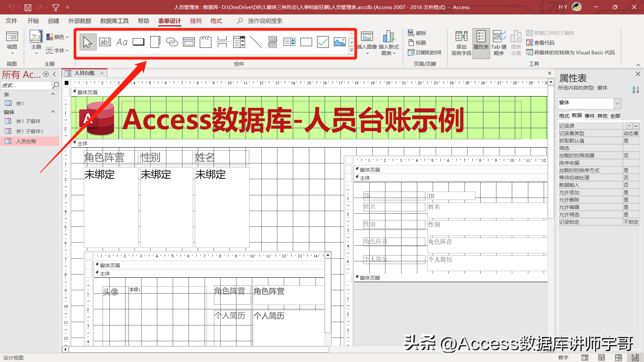Click the form selector square at ruler corner
This screenshot has height=362, width=644.
coord(66,83)
